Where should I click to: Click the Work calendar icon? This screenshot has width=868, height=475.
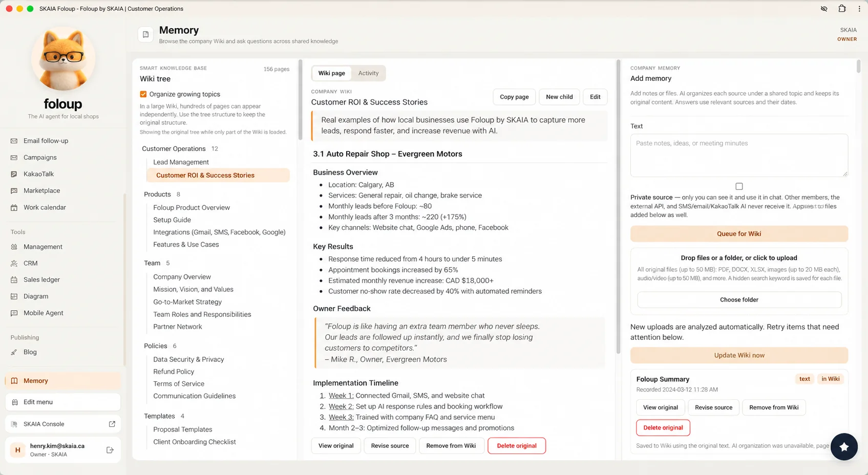(x=14, y=207)
